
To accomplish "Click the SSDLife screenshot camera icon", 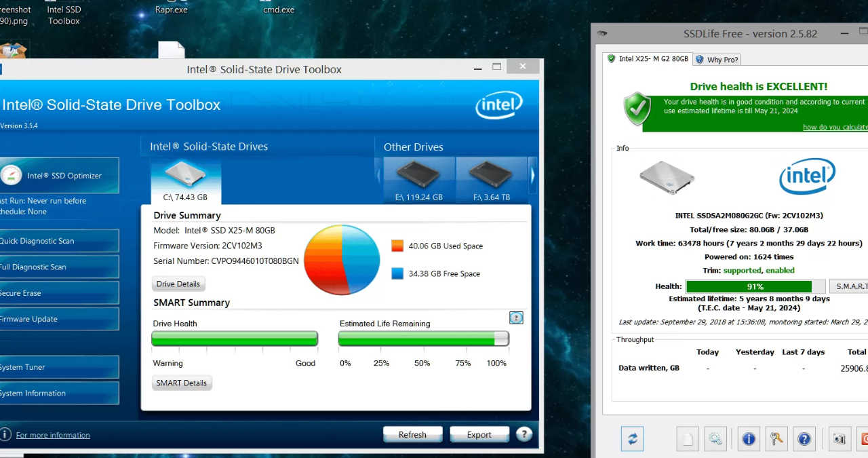I will pyautogui.click(x=840, y=439).
